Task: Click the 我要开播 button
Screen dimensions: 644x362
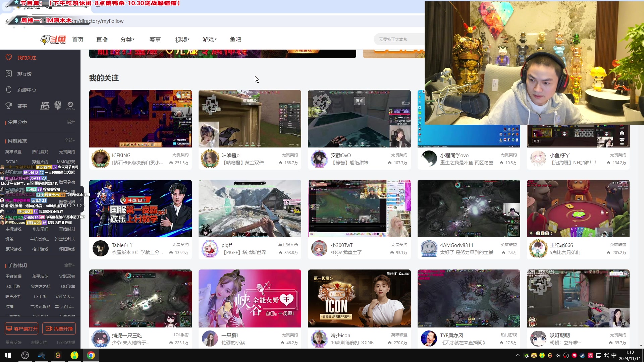Action: pos(59,328)
